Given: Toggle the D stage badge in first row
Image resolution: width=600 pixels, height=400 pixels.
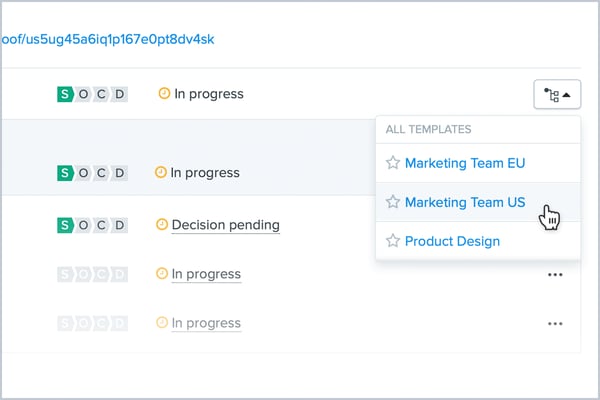Looking at the screenshot, I should (x=120, y=94).
